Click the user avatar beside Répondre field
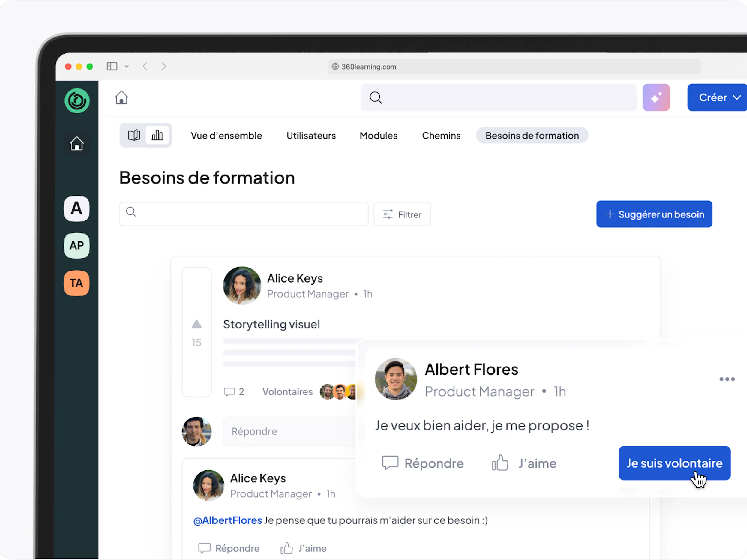 (x=196, y=431)
